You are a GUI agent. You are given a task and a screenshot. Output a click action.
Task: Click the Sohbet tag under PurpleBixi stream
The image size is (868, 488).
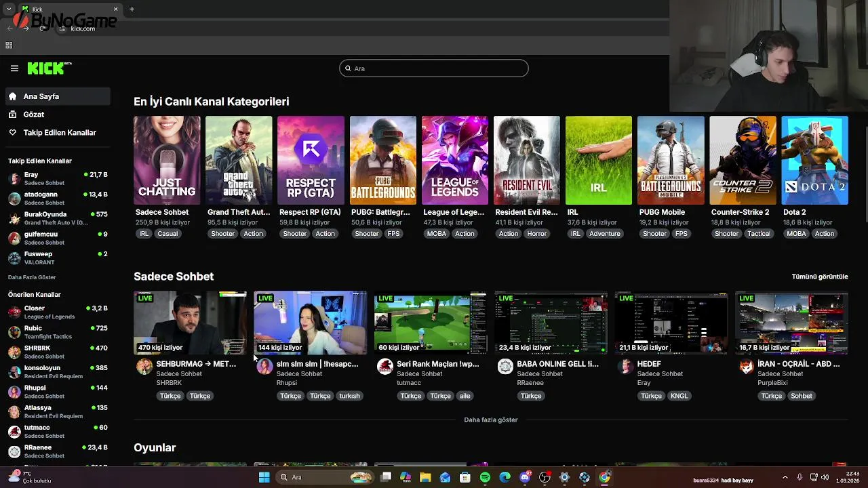click(802, 396)
